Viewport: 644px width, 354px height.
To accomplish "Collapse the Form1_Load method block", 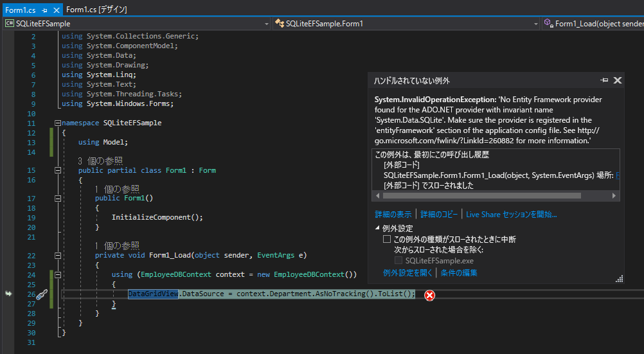I will (x=58, y=256).
